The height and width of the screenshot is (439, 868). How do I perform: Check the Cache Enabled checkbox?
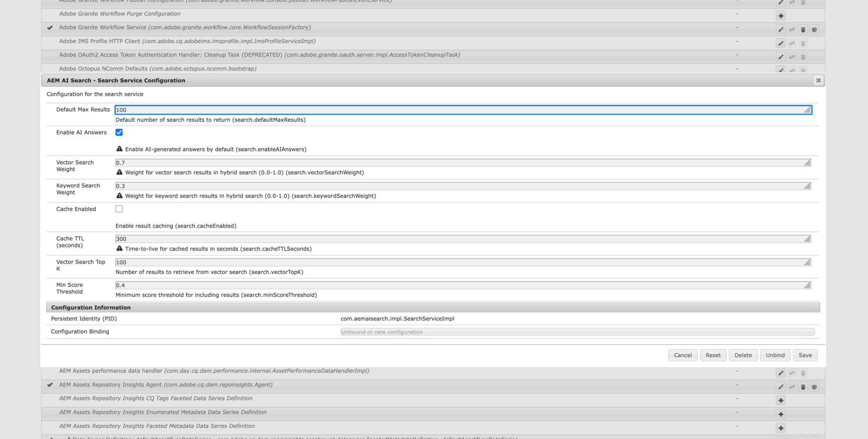click(x=119, y=209)
